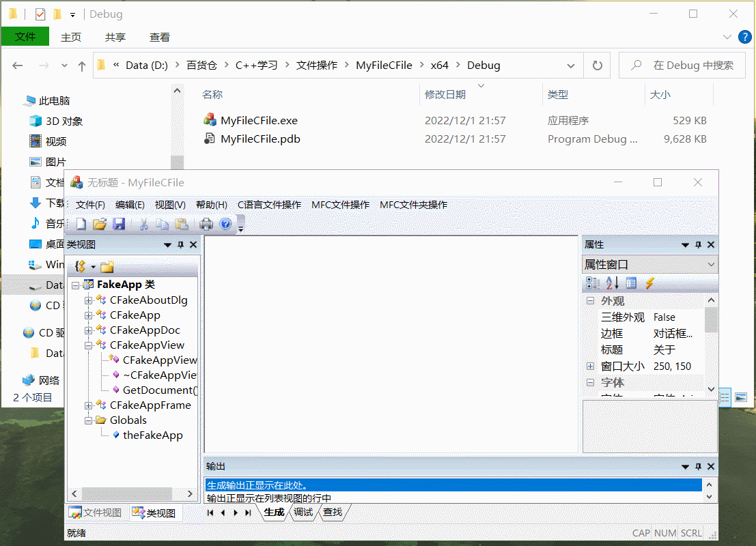
Task: Click the New document toolbar icon
Action: pyautogui.click(x=81, y=224)
